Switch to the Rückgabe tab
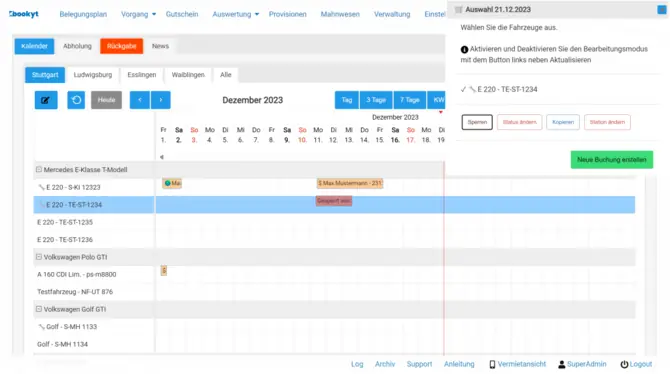The image size is (670, 374). click(x=122, y=46)
